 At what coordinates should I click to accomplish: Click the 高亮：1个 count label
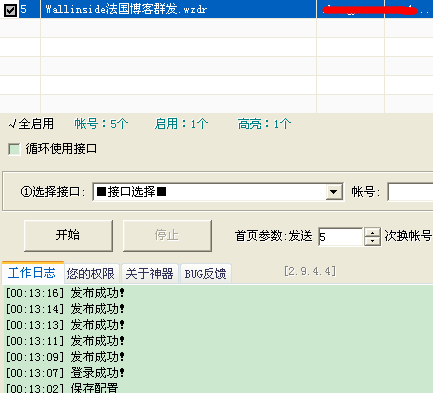click(265, 124)
